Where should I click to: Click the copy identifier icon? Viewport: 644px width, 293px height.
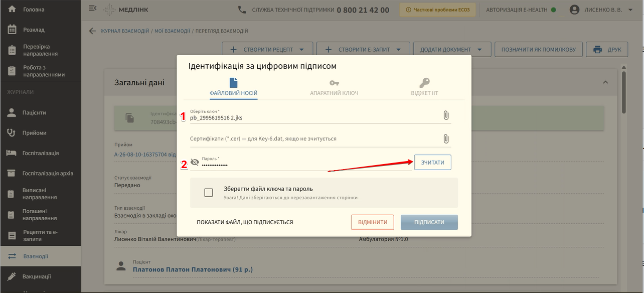coord(130,118)
